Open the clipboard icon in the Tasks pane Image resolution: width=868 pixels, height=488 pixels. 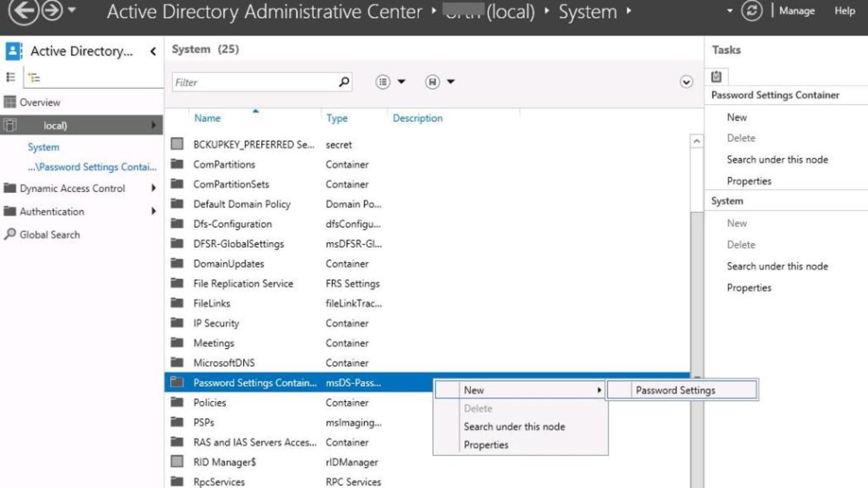pos(717,76)
